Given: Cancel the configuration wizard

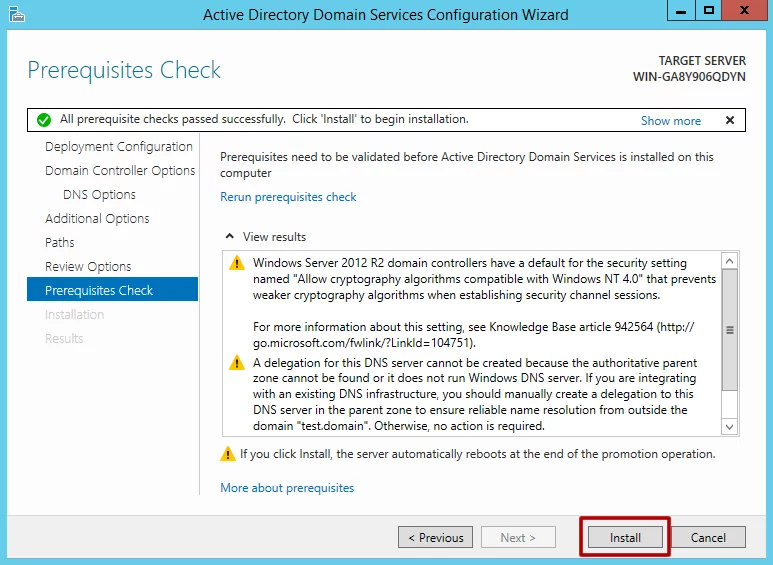Looking at the screenshot, I should [708, 537].
